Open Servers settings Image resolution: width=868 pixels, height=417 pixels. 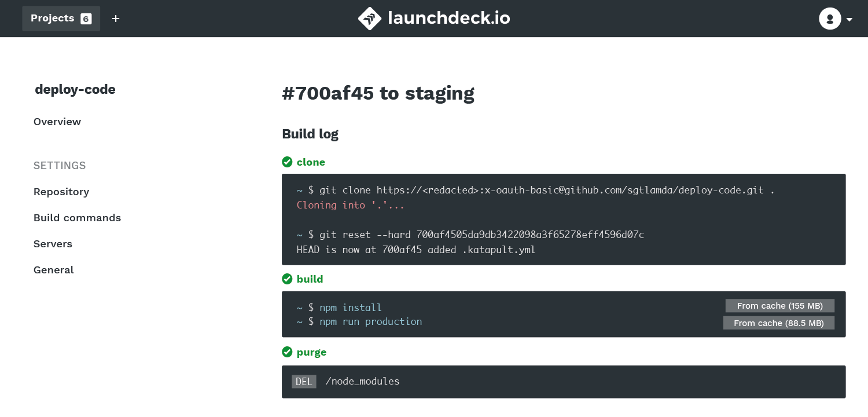(53, 244)
